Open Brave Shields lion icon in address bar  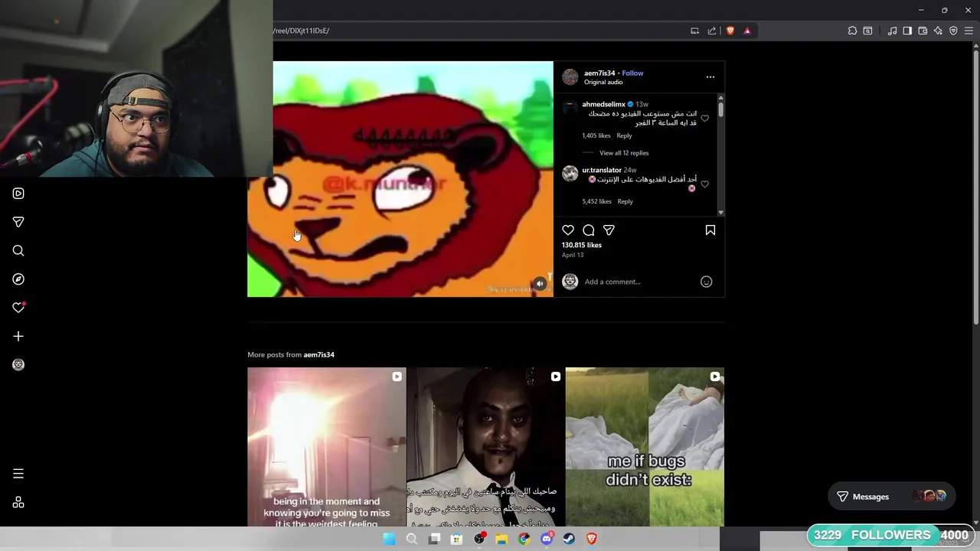[x=730, y=31]
